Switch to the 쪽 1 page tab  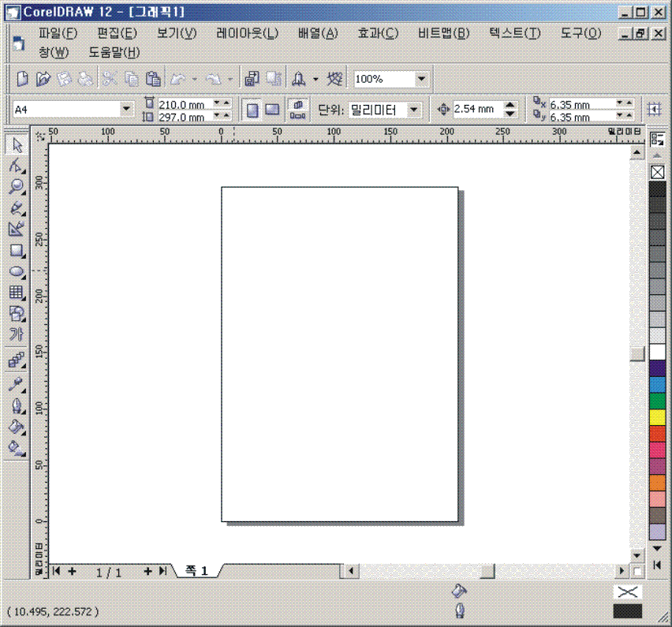tap(197, 570)
